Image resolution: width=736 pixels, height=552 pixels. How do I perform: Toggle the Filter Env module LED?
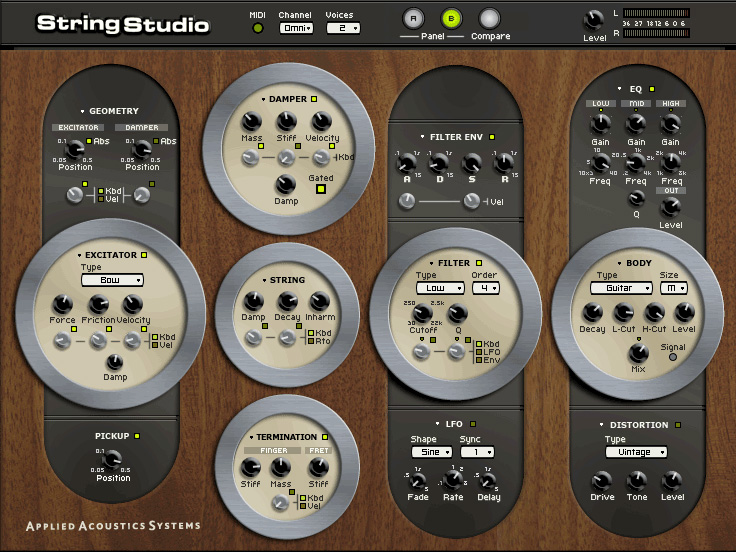pos(492,137)
